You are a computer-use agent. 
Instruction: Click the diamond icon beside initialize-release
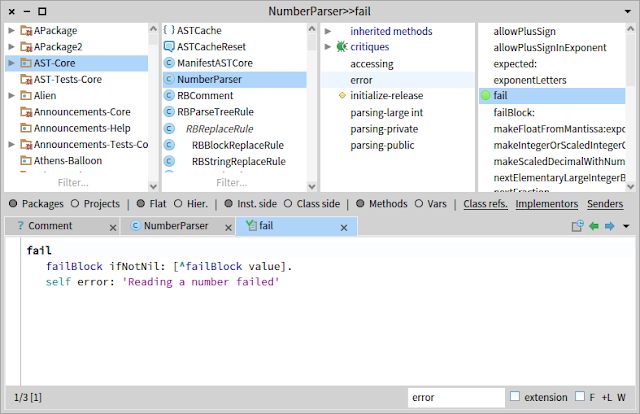click(x=342, y=96)
